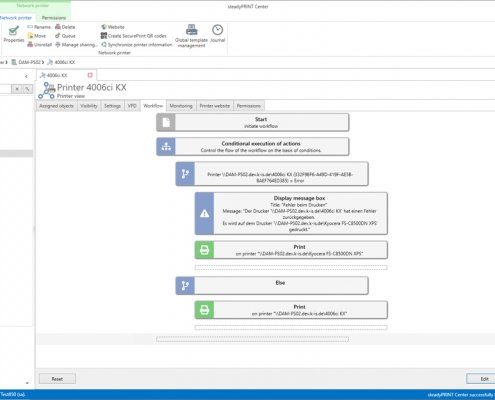The height and width of the screenshot is (400, 495).
Task: Select the Print on Kyocera FS-C8500DN XPS action
Action: pos(291,250)
